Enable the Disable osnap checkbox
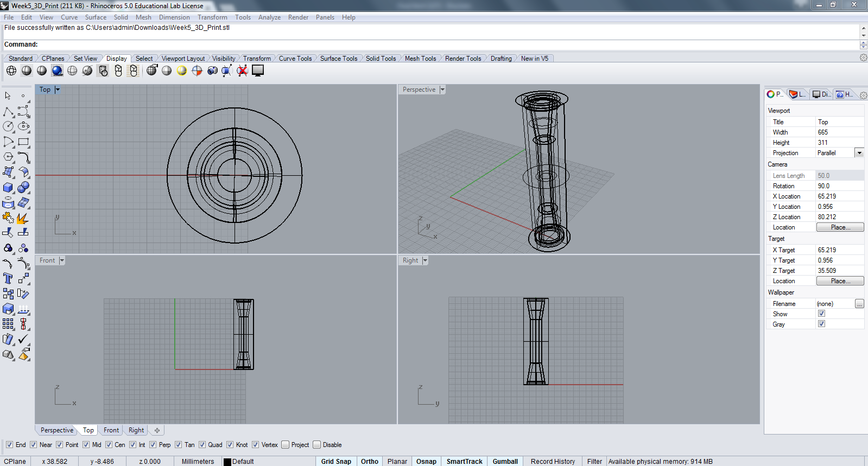The height and width of the screenshot is (466, 868). click(316, 445)
